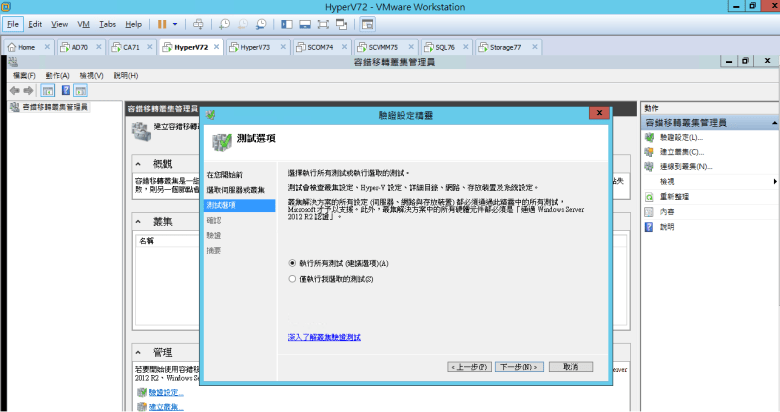Click the Home tab house icon
780x412 pixels.
click(12, 47)
